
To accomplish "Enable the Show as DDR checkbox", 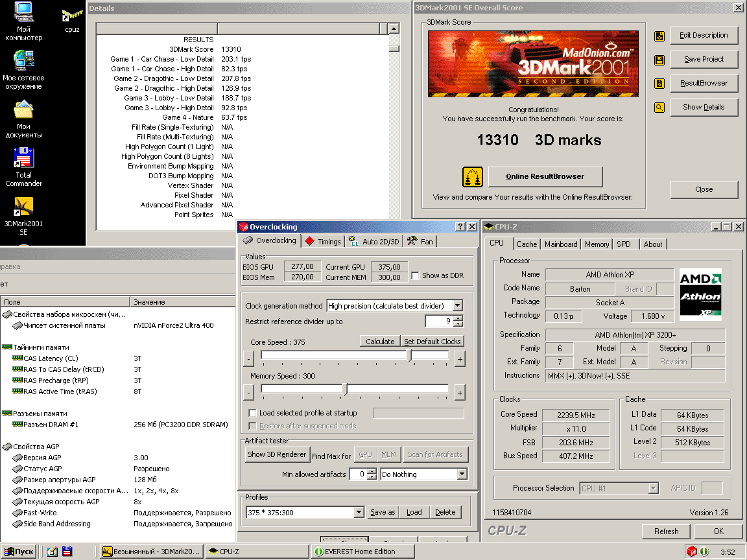I will [416, 275].
